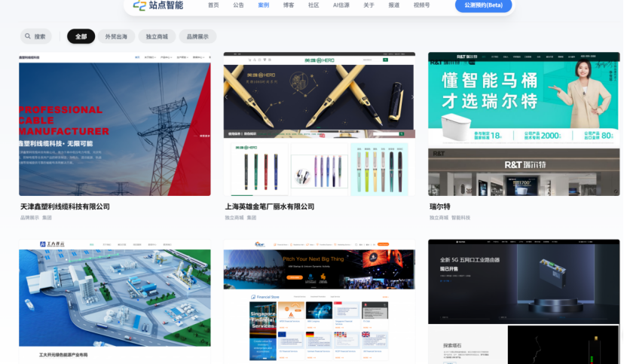624x364 pixels.
Task: Open the 首页 nav item
Action: pyautogui.click(x=213, y=5)
